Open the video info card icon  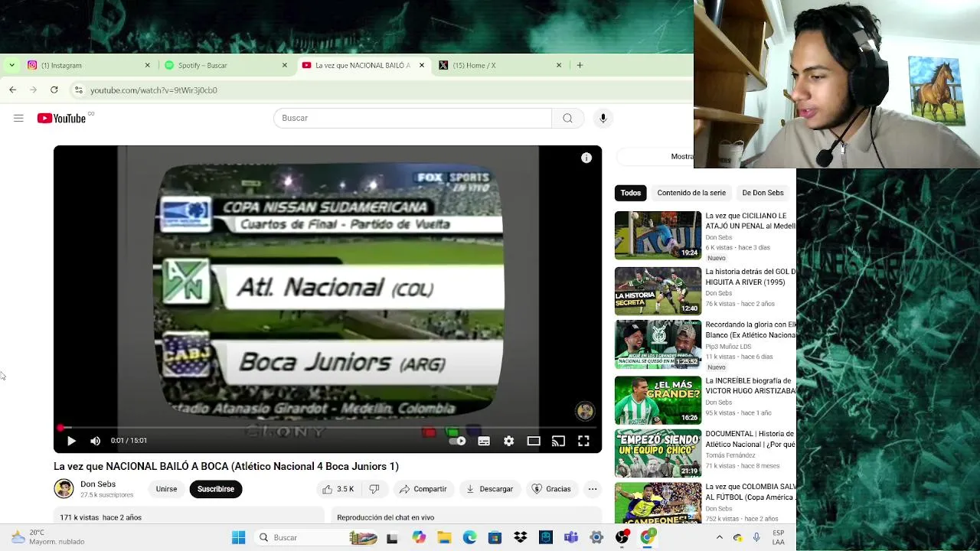pos(586,158)
